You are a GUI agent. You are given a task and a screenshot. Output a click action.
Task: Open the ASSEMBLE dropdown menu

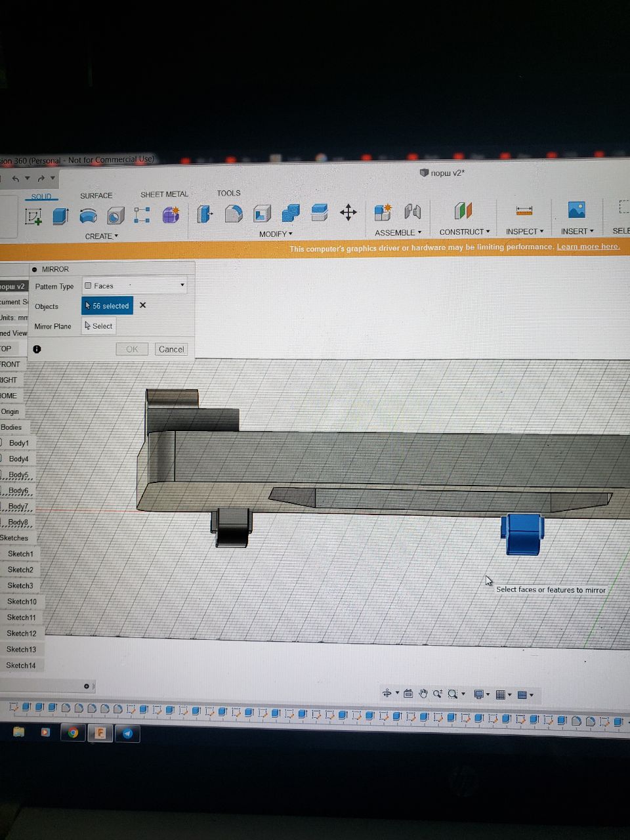398,232
